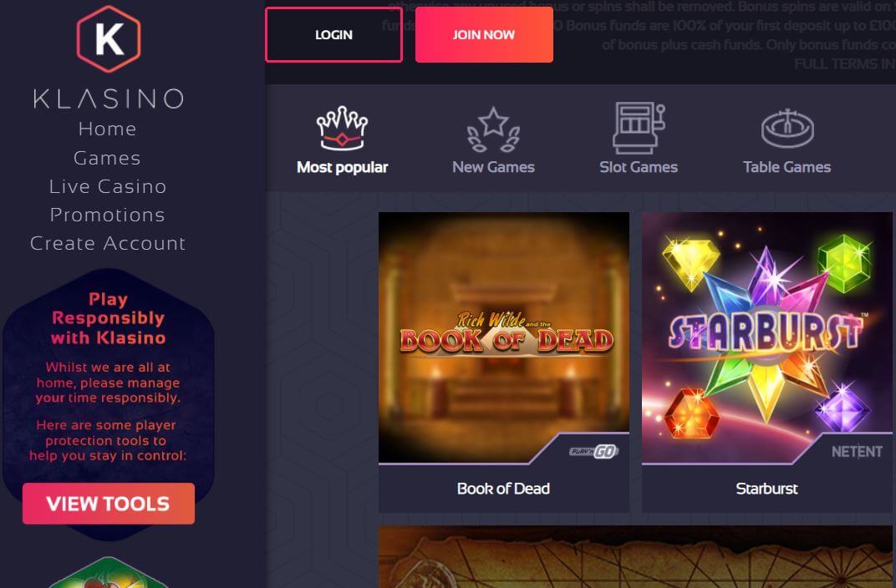The height and width of the screenshot is (588, 896).
Task: Open the LOGIN button
Action: tap(333, 35)
